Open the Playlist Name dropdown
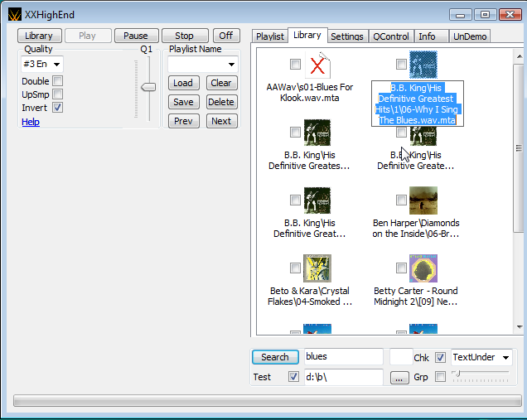 [203, 64]
